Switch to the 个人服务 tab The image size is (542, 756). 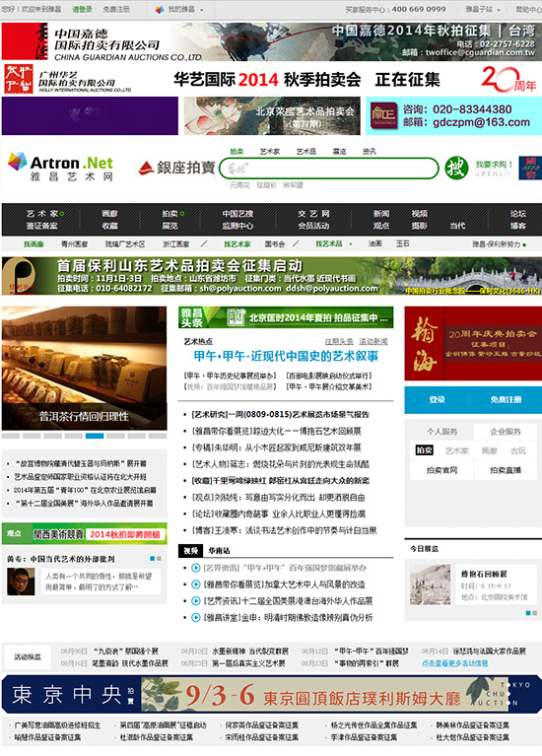[441, 432]
